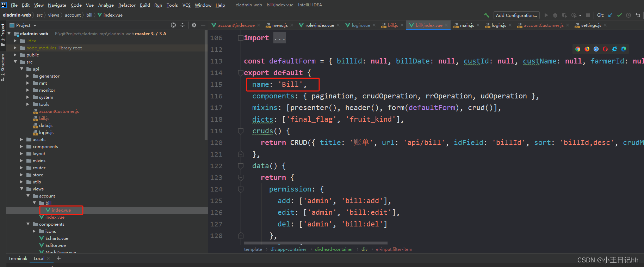644x267 pixels.
Task: Click the ellipsis of the folded import
Action: pyautogui.click(x=280, y=38)
